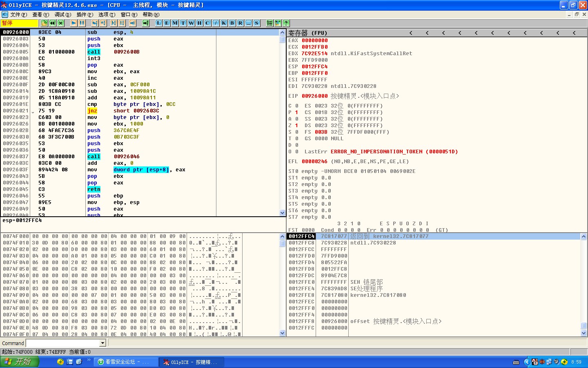The height and width of the screenshot is (368, 588).
Task: Click the Pause execution toolbar icon
Action: click(82, 23)
